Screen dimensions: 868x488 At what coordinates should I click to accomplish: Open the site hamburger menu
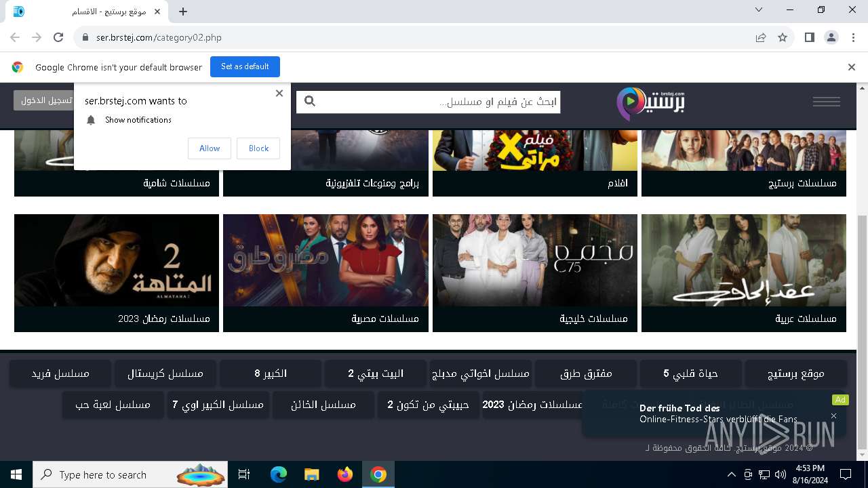826,102
